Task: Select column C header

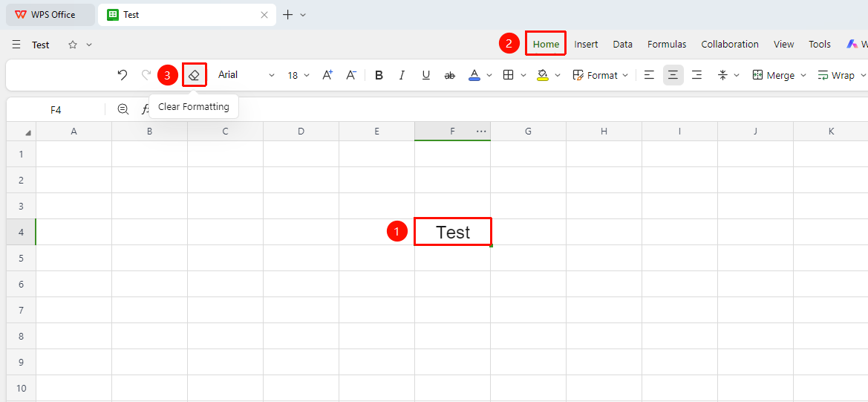Action: coord(225,132)
